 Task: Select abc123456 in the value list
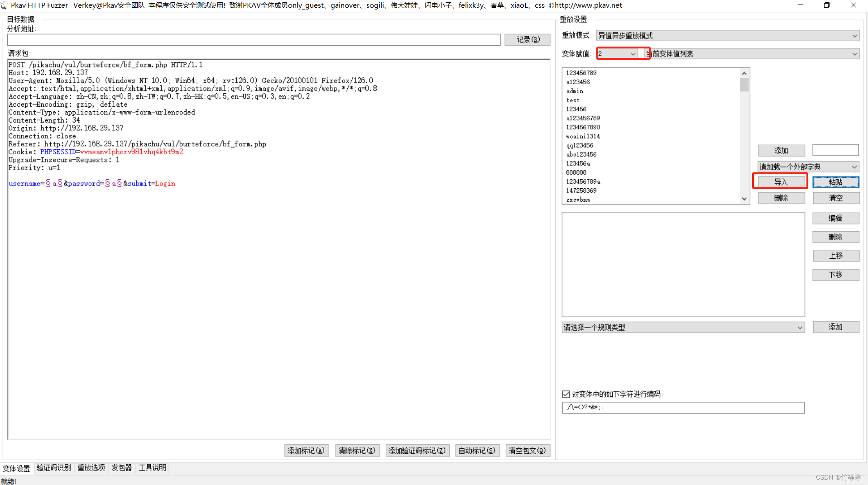581,154
